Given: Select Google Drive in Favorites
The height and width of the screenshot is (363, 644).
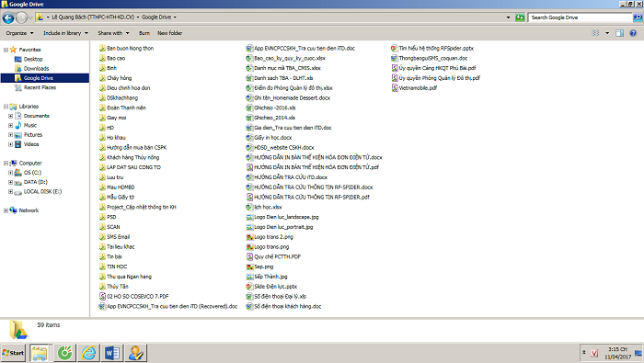Looking at the screenshot, I should pyautogui.click(x=39, y=78).
